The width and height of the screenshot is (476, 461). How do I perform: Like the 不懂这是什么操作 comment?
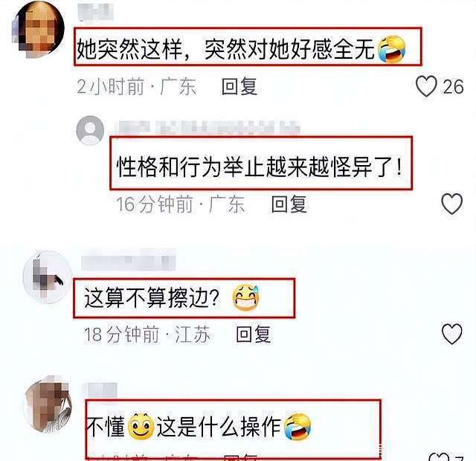click(x=438, y=457)
